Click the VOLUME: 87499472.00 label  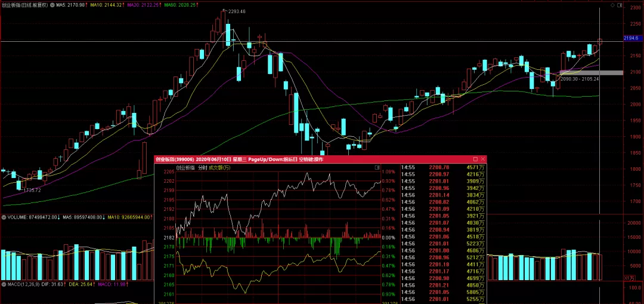click(33, 217)
